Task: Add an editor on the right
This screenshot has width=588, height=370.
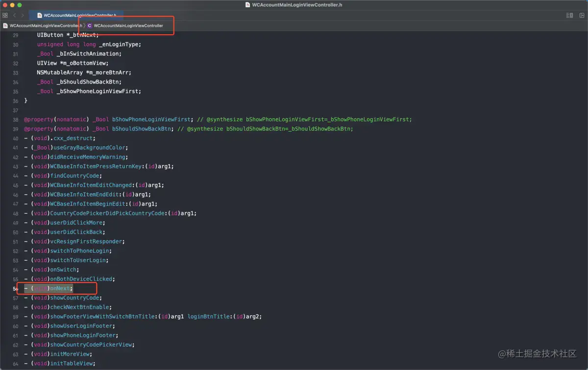Action: pyautogui.click(x=582, y=15)
